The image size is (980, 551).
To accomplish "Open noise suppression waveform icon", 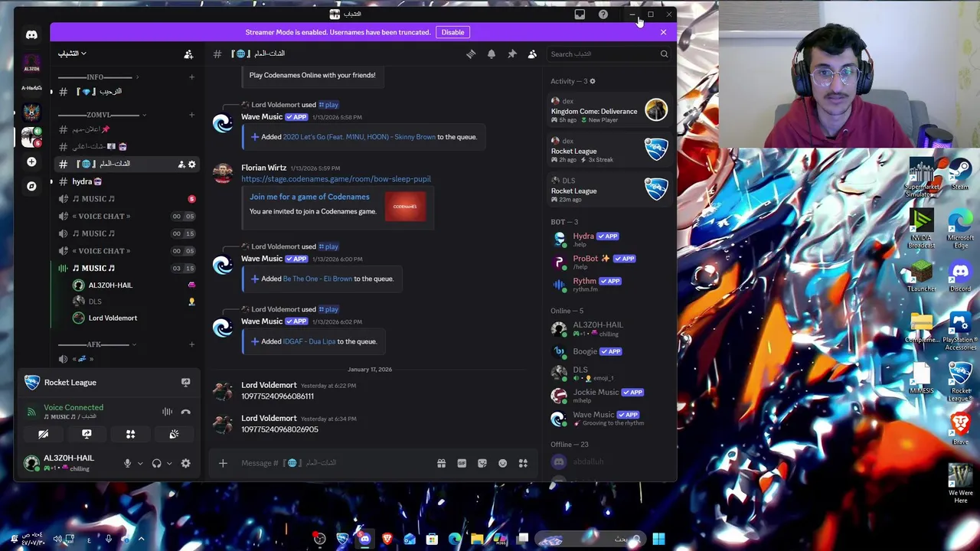I will 167,412.
